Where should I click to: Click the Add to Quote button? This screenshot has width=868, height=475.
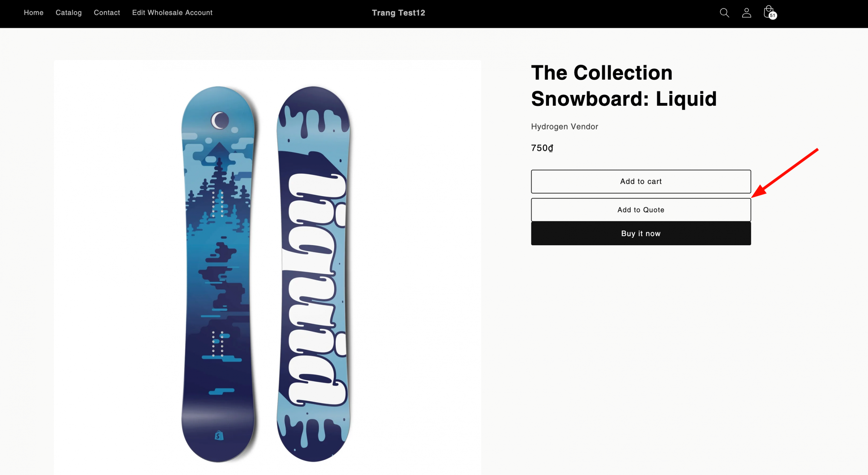click(x=641, y=210)
